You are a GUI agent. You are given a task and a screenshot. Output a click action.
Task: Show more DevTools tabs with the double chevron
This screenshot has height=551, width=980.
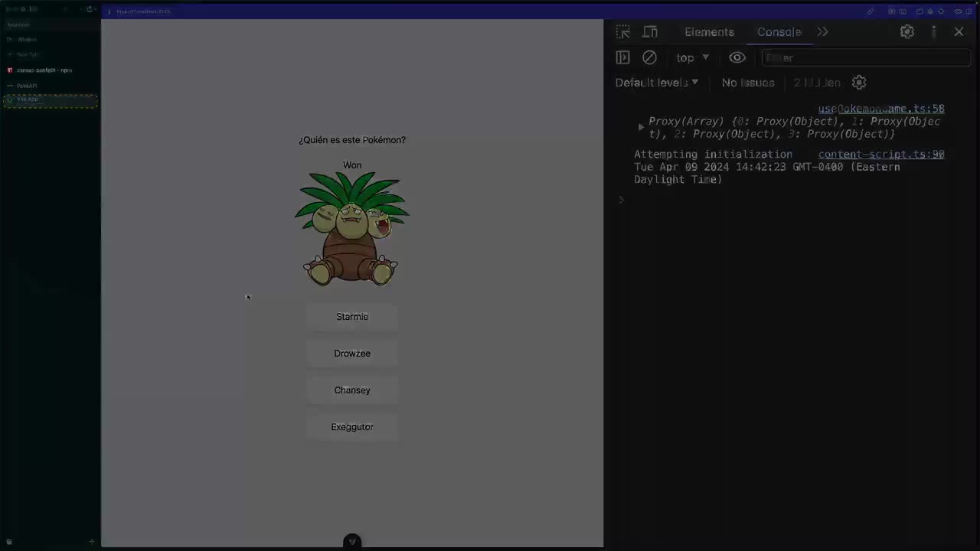pyautogui.click(x=822, y=32)
